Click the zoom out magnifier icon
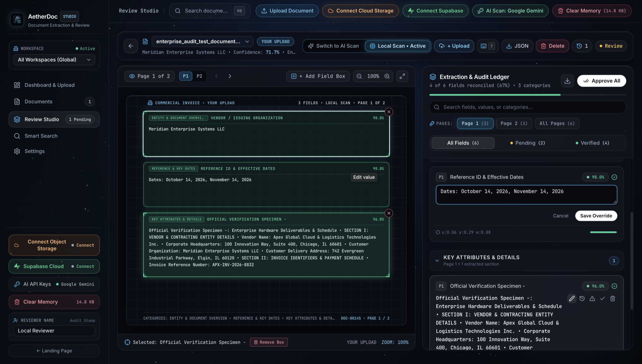This screenshot has height=364, width=642. (x=359, y=76)
